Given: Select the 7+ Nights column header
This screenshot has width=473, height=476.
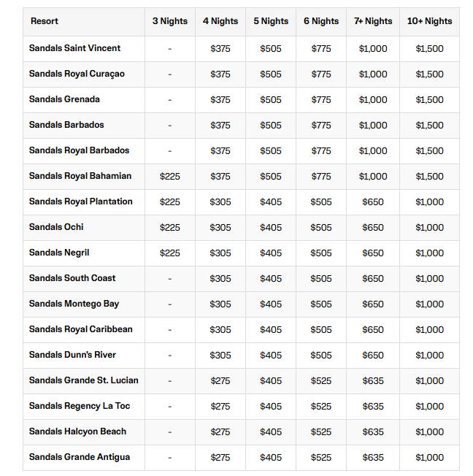Looking at the screenshot, I should click(x=373, y=21).
